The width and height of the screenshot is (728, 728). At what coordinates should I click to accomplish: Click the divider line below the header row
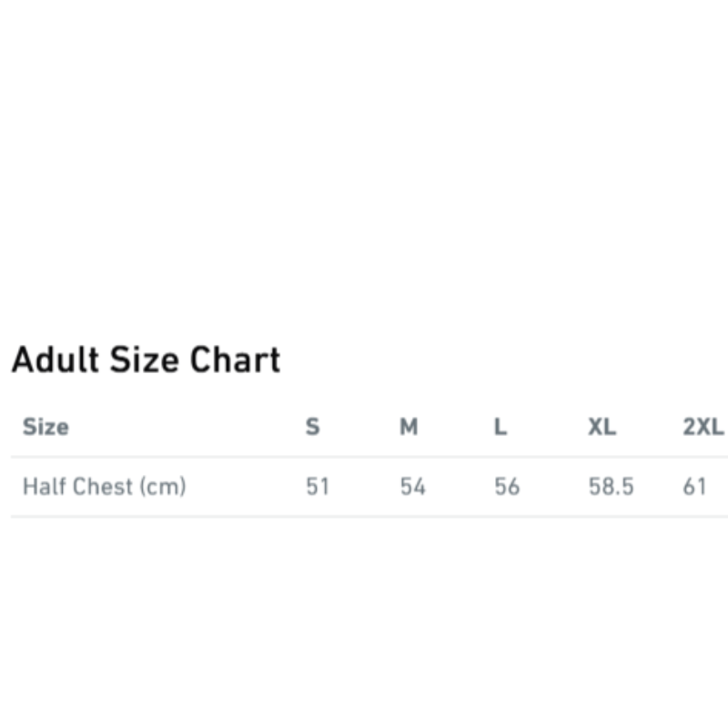click(x=364, y=457)
